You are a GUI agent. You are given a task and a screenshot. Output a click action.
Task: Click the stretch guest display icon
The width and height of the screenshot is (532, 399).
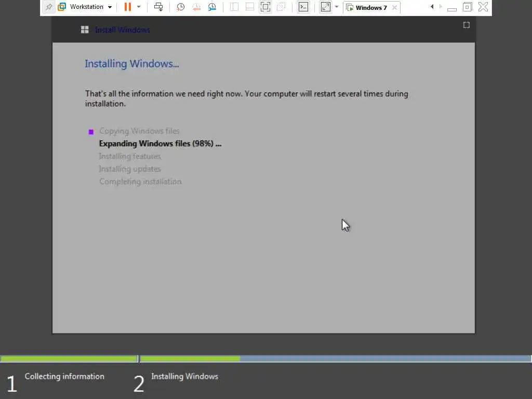(x=325, y=7)
